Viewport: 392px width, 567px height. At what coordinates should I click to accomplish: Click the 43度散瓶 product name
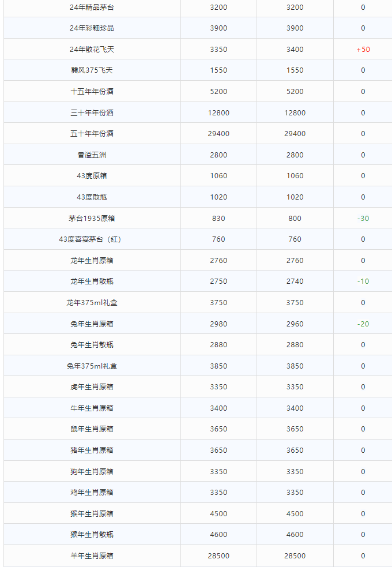click(92, 197)
